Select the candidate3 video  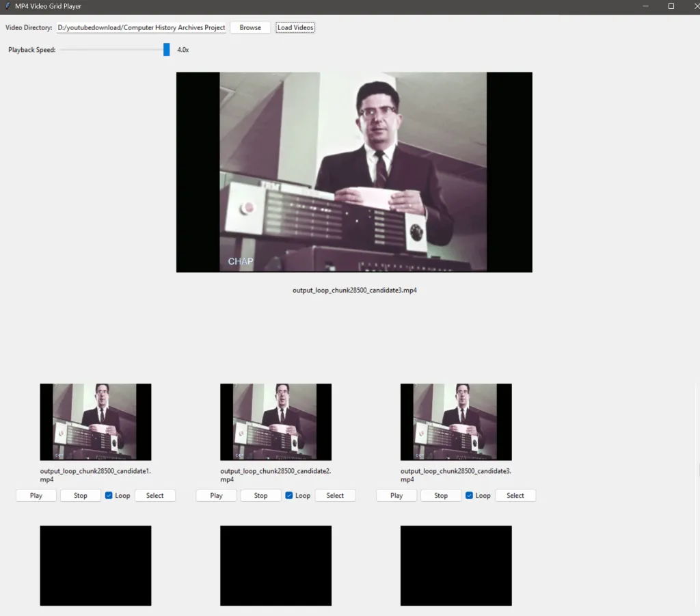515,496
